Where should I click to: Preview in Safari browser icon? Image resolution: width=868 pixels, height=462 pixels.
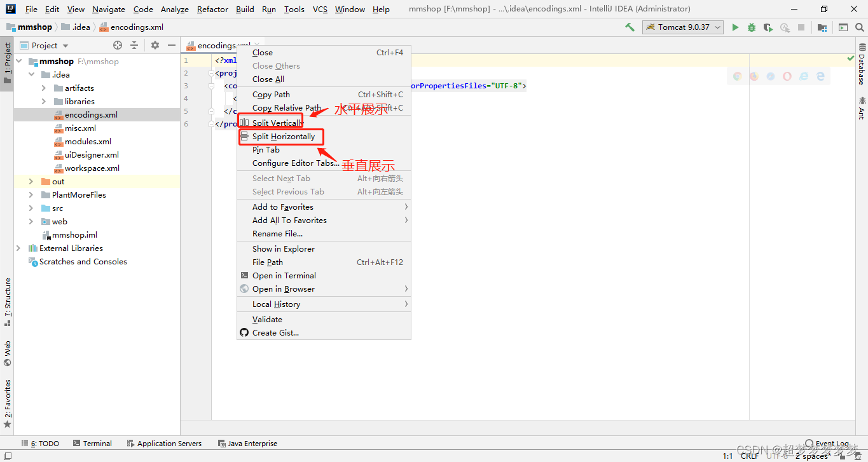tap(771, 76)
